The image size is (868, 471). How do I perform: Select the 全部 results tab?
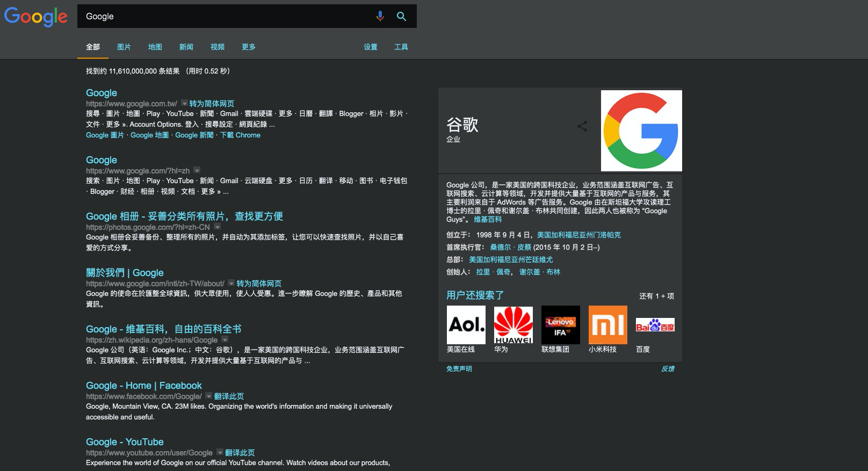pos(93,47)
